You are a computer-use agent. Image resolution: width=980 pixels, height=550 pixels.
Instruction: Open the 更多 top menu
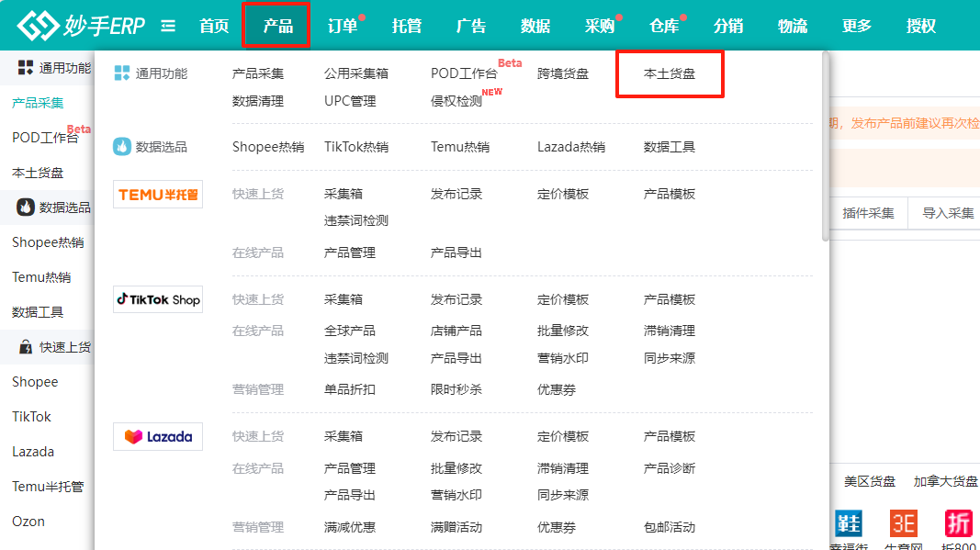point(857,26)
